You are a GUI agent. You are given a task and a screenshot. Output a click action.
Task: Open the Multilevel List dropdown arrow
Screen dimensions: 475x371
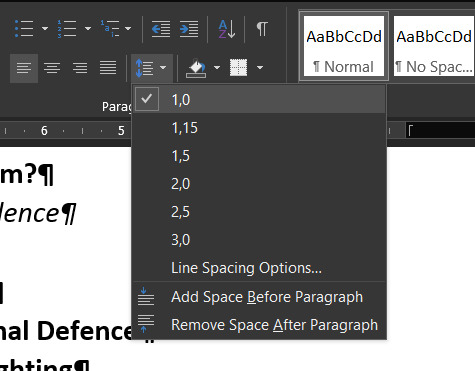click(128, 29)
